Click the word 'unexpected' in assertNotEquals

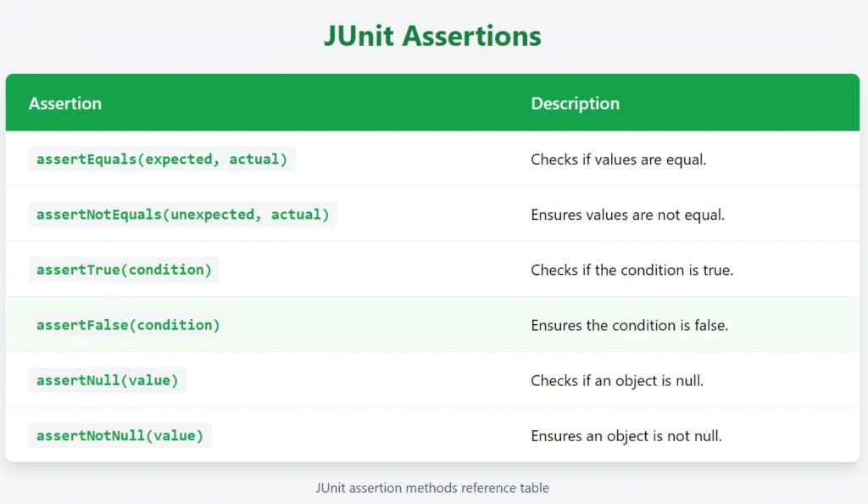pos(211,215)
